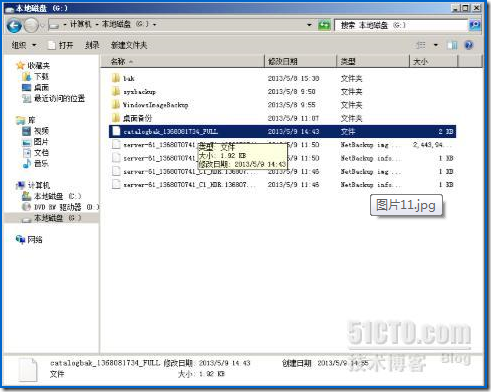This screenshot has width=491, height=392.
Task: Select 库 in the navigation pane
Action: pyautogui.click(x=26, y=120)
